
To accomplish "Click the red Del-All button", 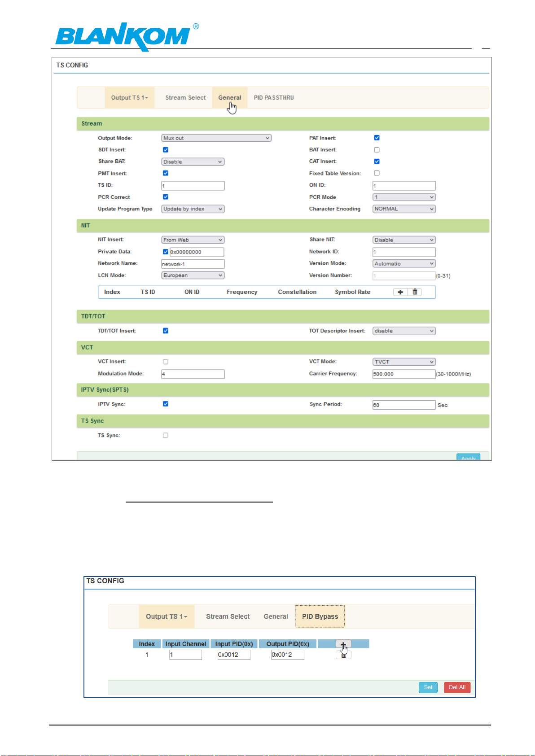I will pyautogui.click(x=457, y=687).
